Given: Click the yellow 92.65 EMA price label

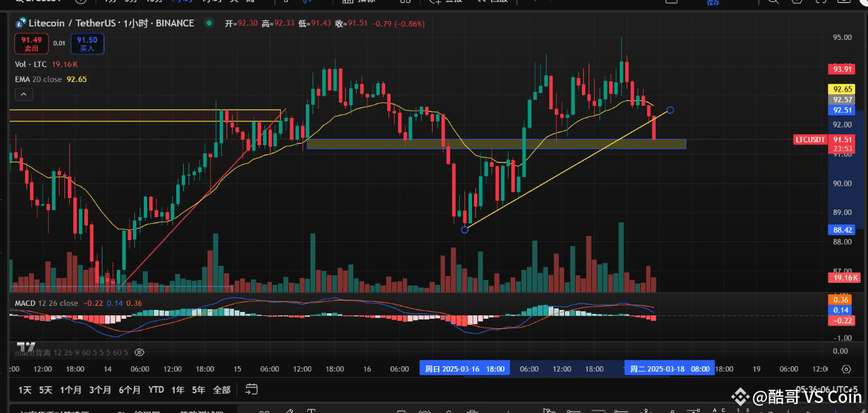Looking at the screenshot, I should point(842,89).
